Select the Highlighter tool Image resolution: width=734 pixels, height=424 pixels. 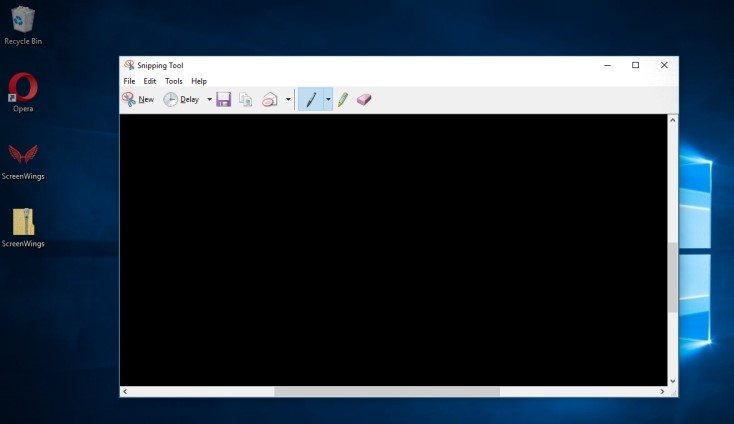pyautogui.click(x=342, y=100)
